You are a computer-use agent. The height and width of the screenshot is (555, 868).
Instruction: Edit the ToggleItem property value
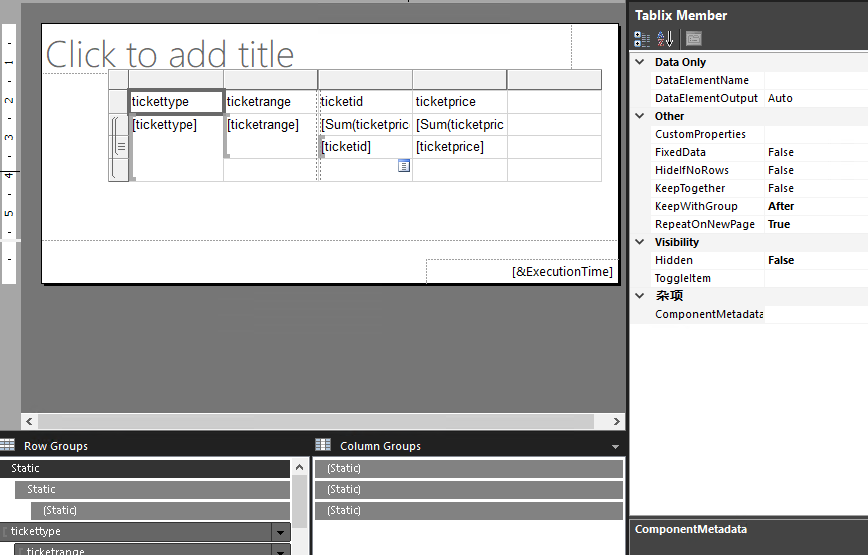tap(816, 278)
